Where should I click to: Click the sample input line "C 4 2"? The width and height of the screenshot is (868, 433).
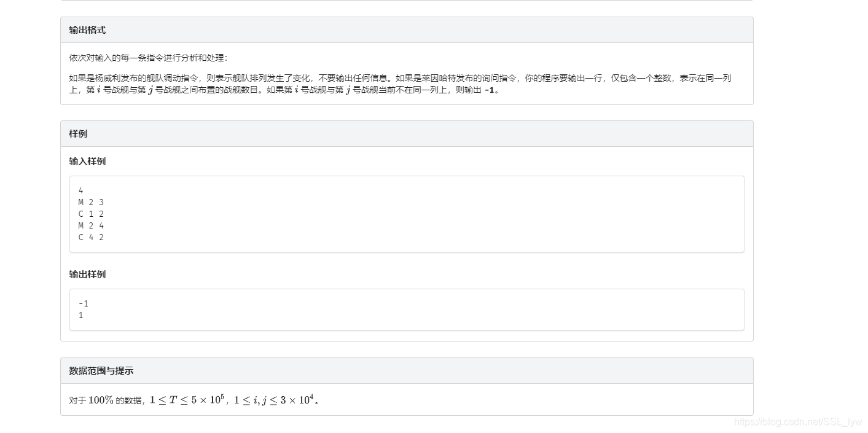91,237
